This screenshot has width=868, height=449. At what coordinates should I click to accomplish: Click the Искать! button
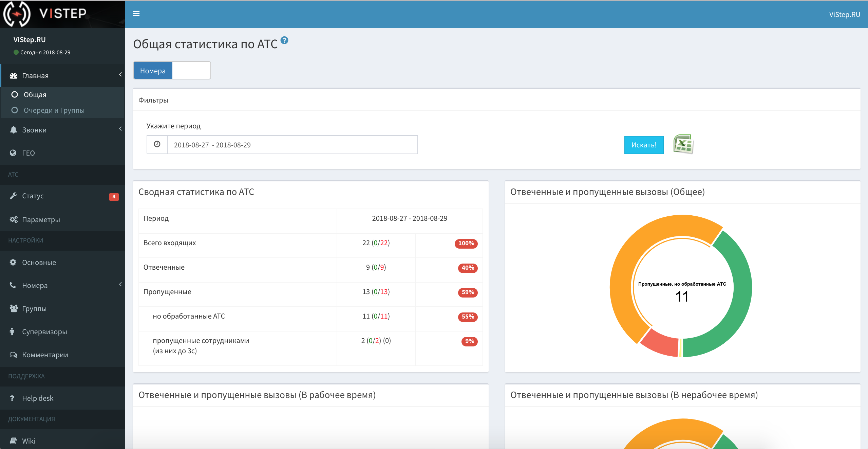(x=644, y=145)
